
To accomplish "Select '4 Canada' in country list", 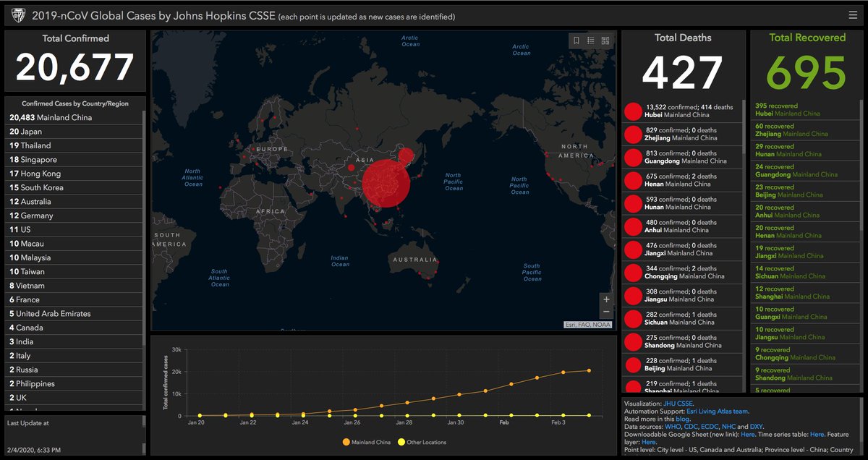I will click(75, 328).
